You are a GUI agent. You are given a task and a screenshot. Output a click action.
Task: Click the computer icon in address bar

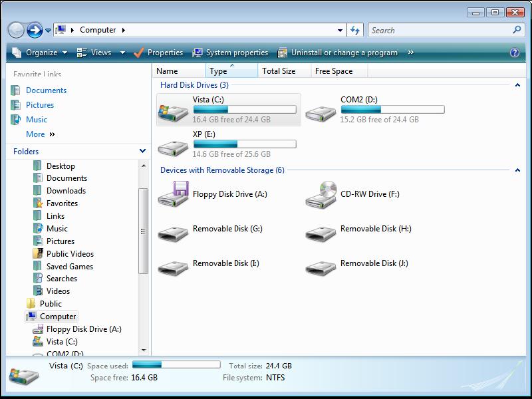(61, 30)
